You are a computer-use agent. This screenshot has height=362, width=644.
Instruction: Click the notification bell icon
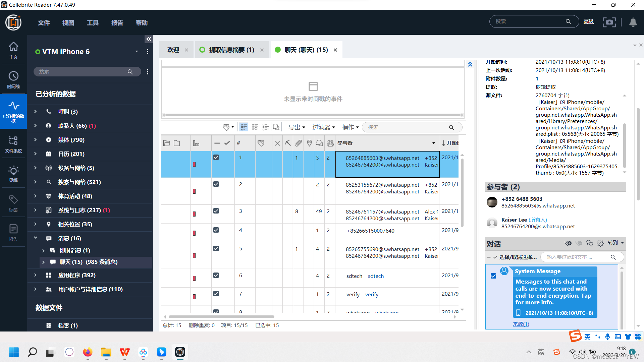coord(633,22)
